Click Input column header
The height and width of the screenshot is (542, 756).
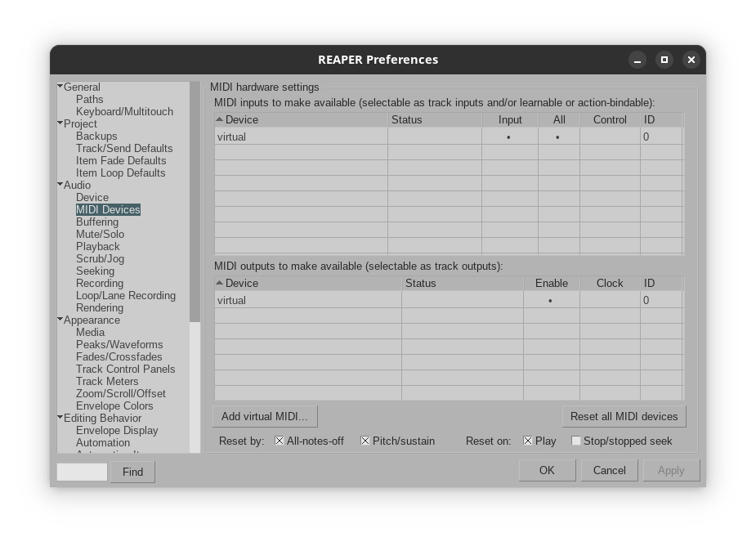pos(510,119)
